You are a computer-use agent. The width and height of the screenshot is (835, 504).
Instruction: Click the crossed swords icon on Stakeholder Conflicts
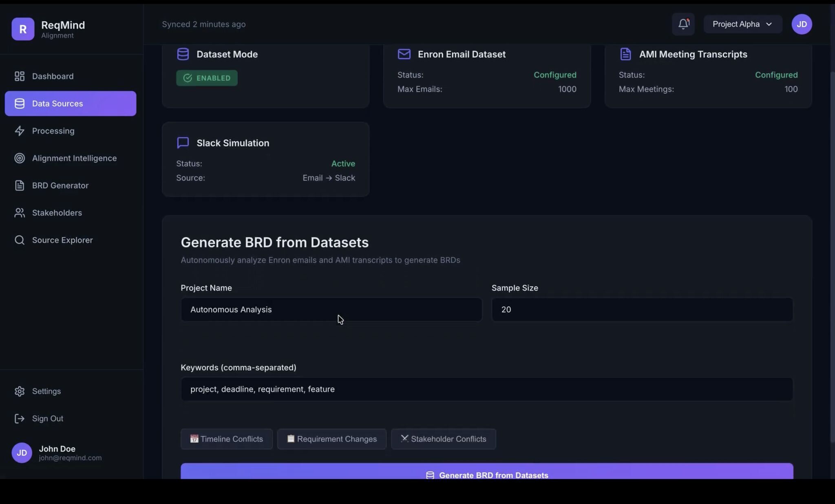(404, 438)
